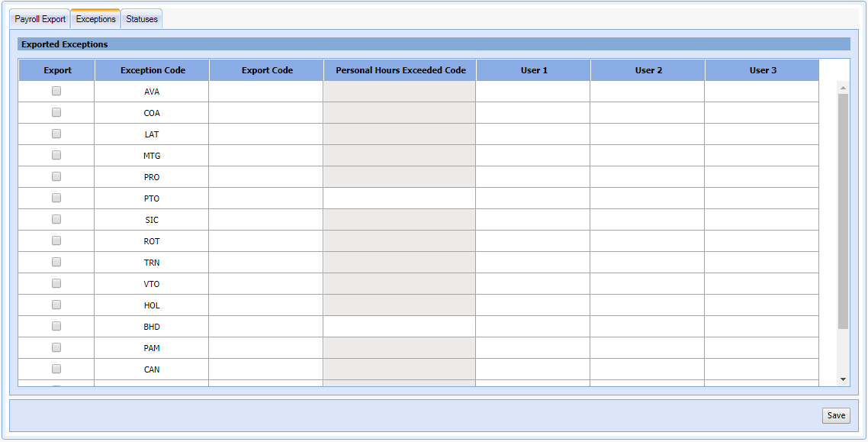The width and height of the screenshot is (868, 442).
Task: Check the MTG export checkbox
Action: click(56, 155)
